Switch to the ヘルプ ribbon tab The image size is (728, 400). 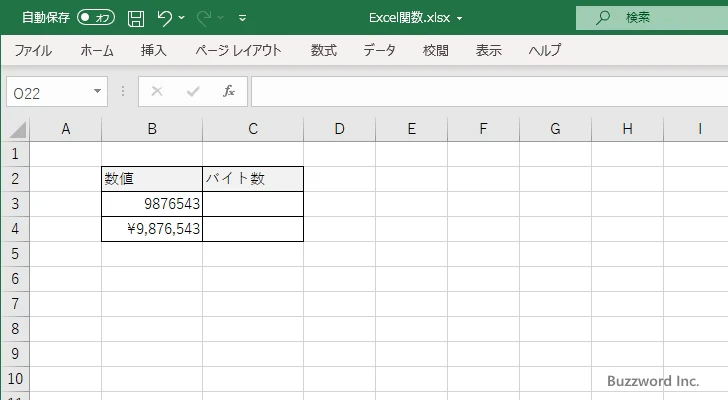[x=545, y=50]
